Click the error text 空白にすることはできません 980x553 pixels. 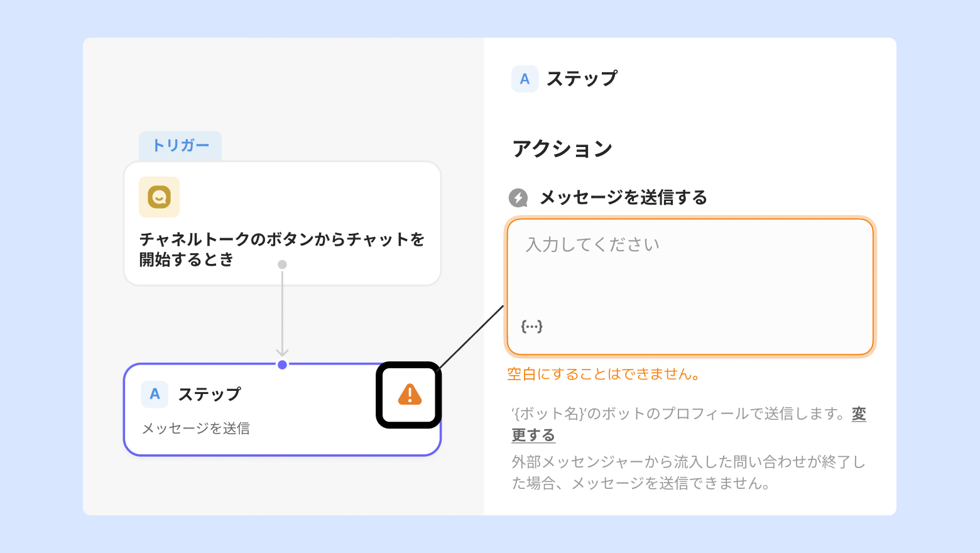tap(603, 375)
